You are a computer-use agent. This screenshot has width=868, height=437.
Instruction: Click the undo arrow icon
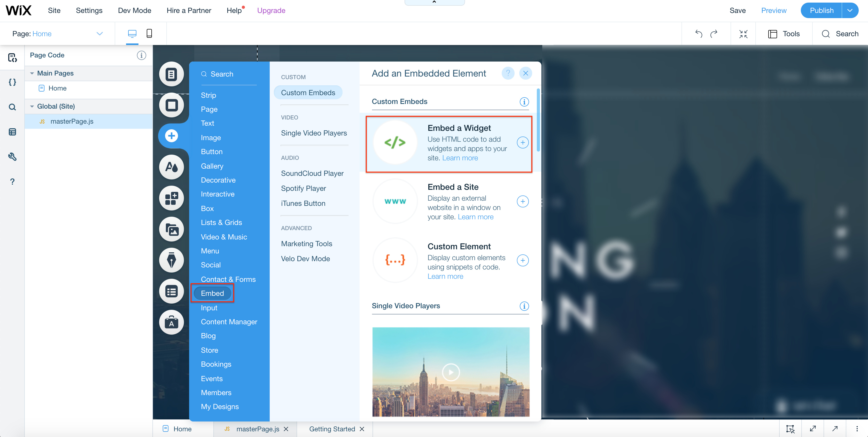699,34
